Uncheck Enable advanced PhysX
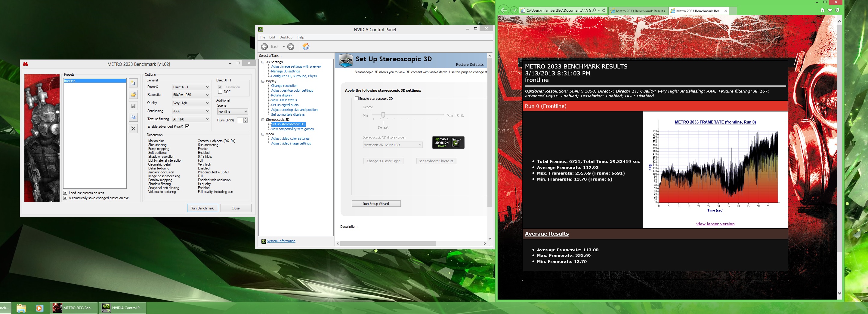 click(187, 127)
